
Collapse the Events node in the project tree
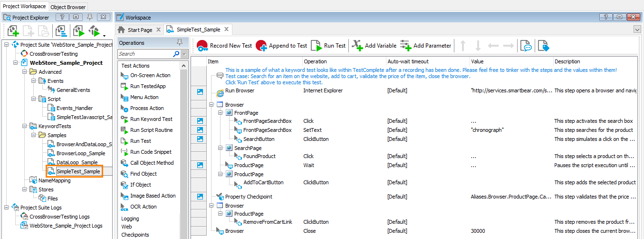(x=33, y=81)
